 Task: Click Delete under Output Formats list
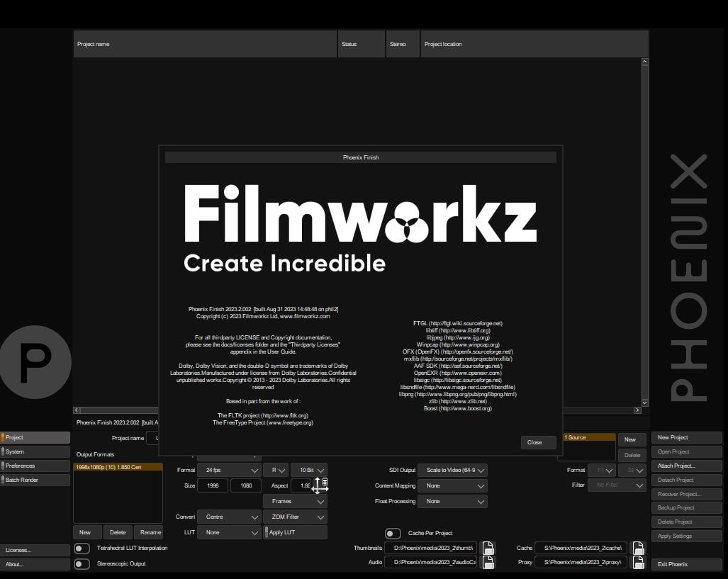pyautogui.click(x=118, y=532)
